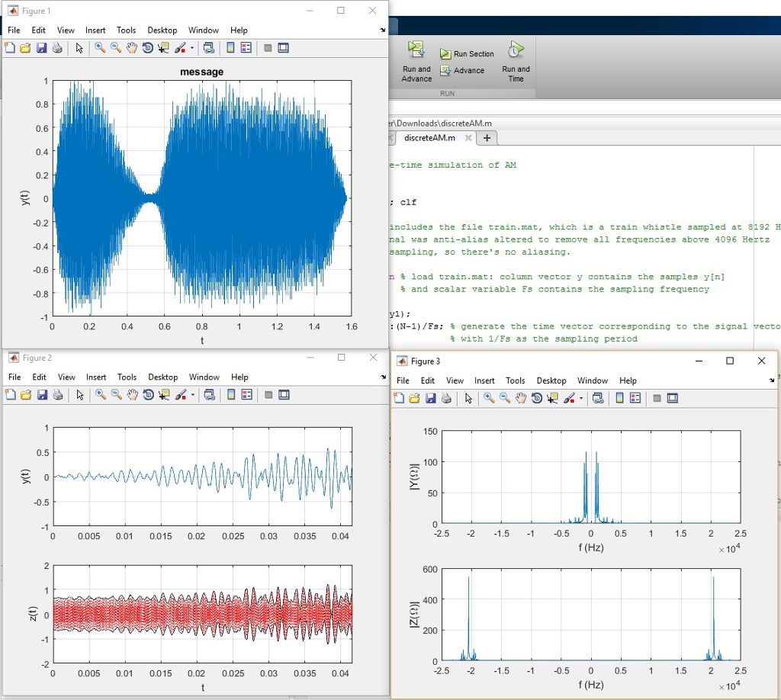Activate Pan hand tool in Figure 1
781x700 pixels.
[131, 48]
